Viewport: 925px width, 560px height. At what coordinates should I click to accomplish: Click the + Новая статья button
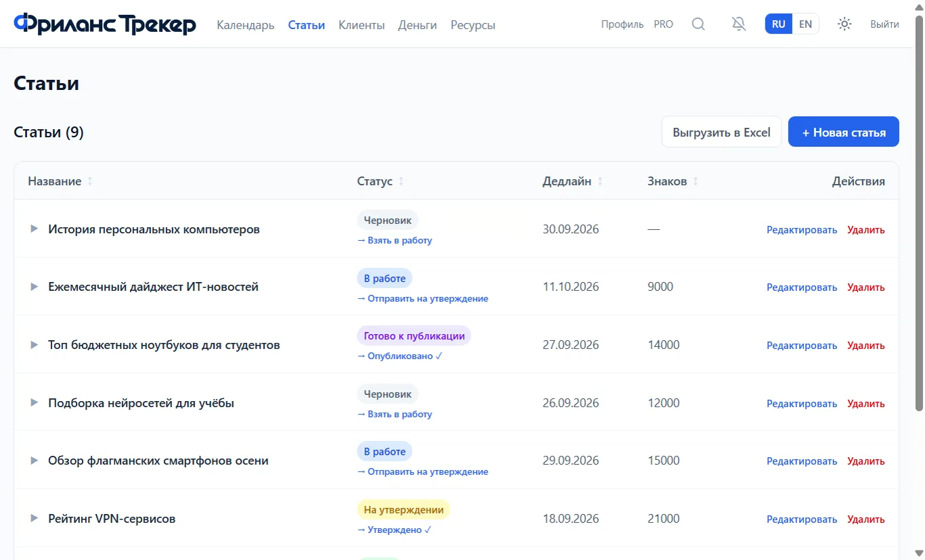tap(844, 132)
